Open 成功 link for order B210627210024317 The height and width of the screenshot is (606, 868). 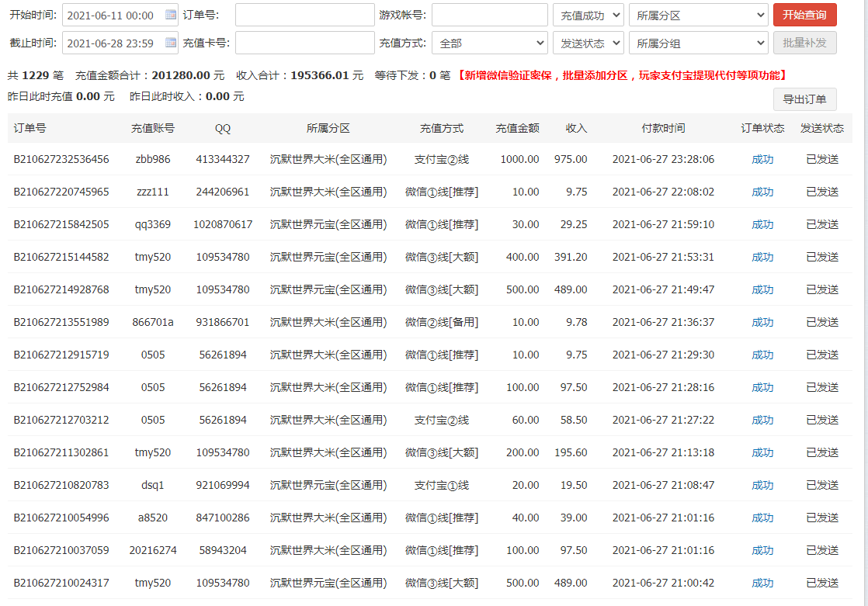762,583
